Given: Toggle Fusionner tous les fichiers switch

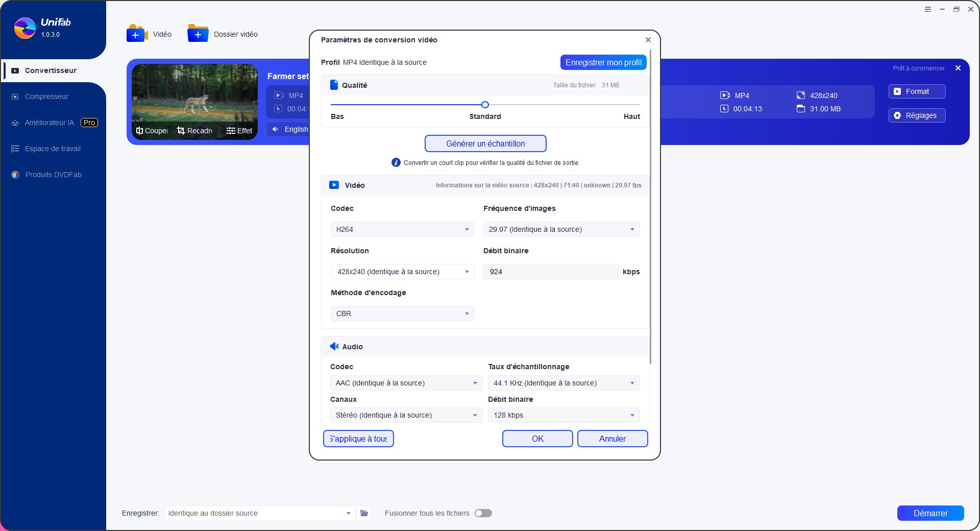Looking at the screenshot, I should tap(483, 513).
